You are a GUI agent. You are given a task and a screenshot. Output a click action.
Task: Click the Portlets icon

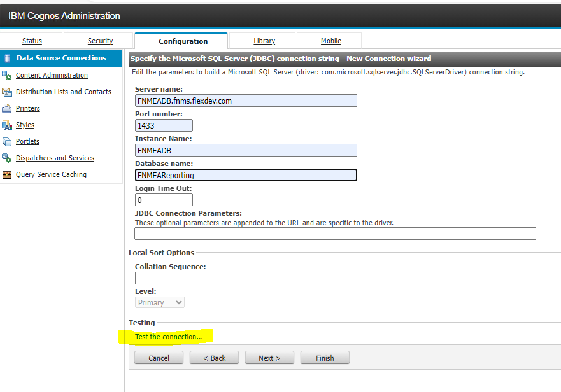point(7,142)
